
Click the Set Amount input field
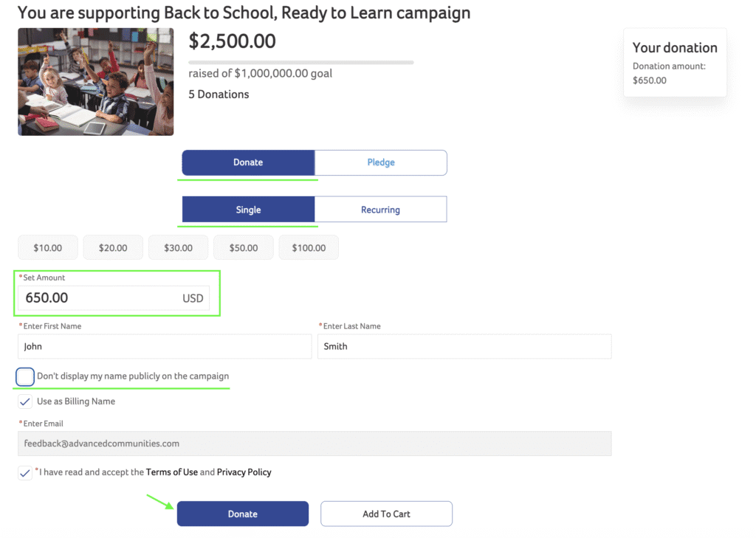[100, 298]
